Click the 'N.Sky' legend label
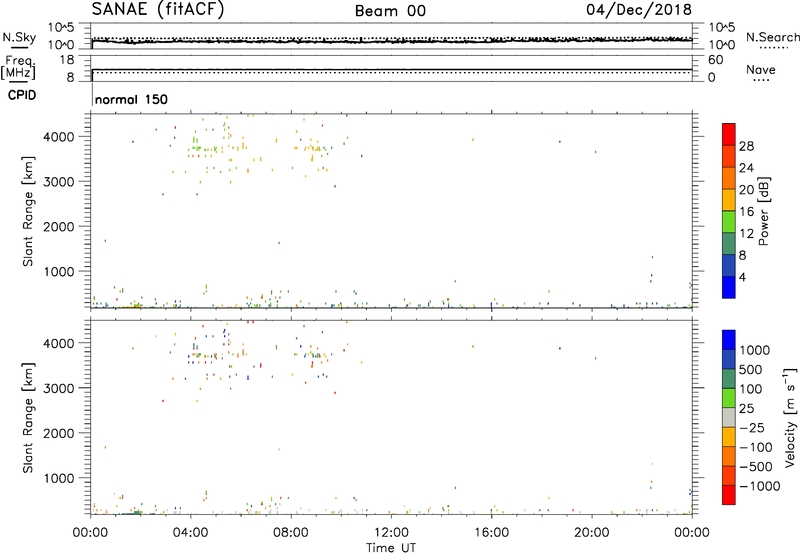This screenshot has height=554, width=800. pyautogui.click(x=19, y=37)
